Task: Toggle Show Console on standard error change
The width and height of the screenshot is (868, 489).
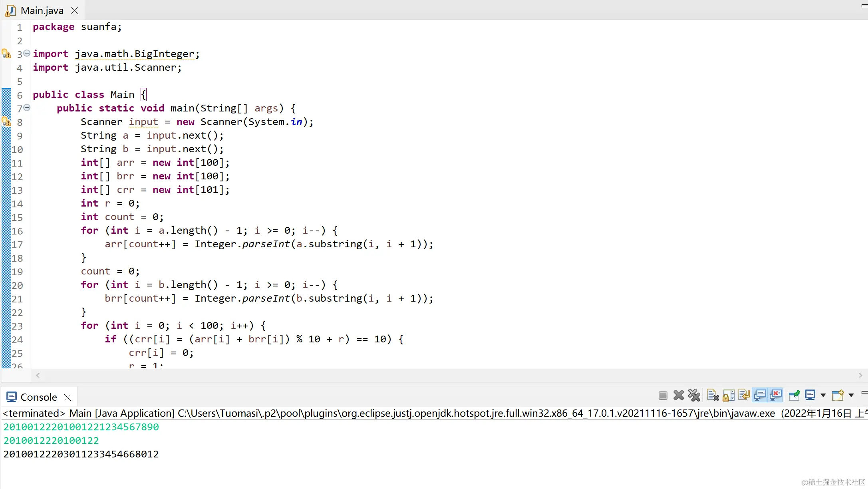Action: coord(776,396)
